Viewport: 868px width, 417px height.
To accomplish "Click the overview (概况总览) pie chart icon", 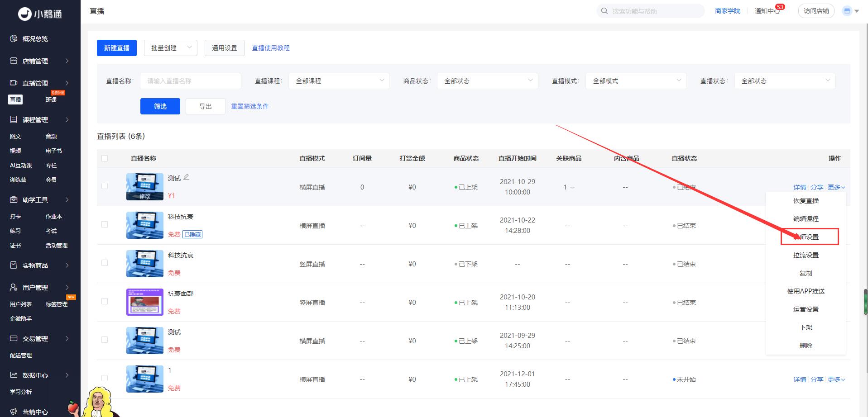I will [14, 39].
